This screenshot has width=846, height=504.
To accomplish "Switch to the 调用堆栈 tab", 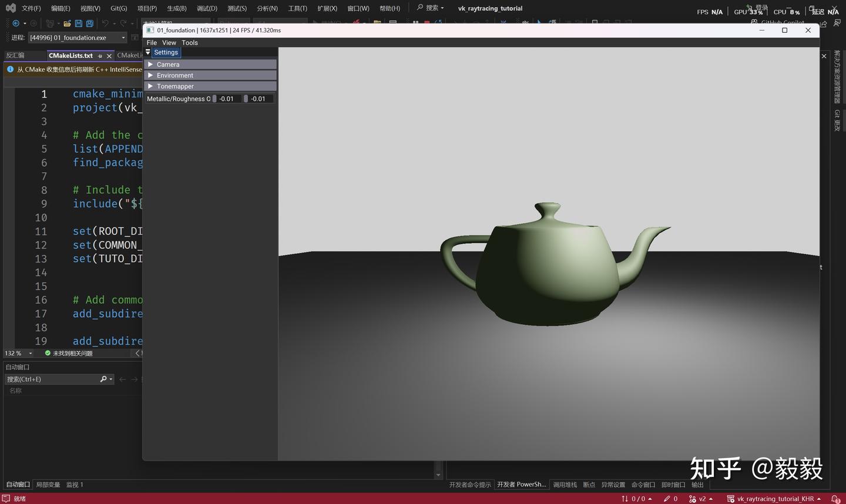I will coord(565,485).
